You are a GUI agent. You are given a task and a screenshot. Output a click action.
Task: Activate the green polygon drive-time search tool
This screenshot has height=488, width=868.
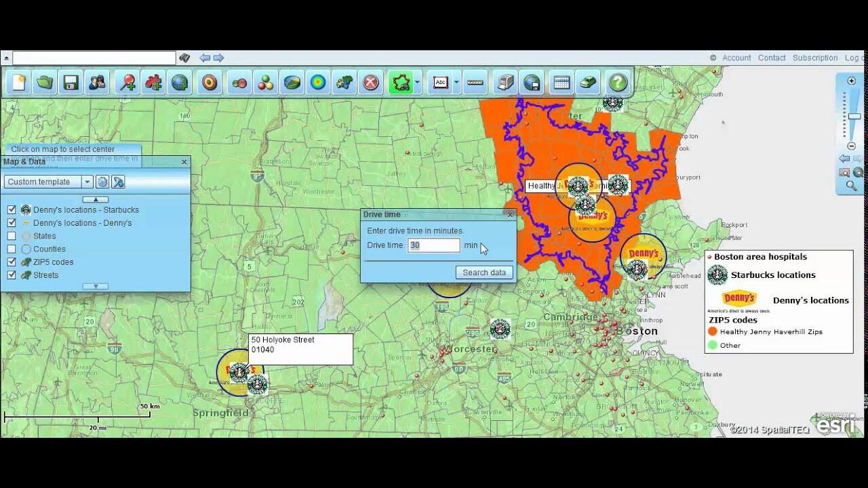[401, 83]
